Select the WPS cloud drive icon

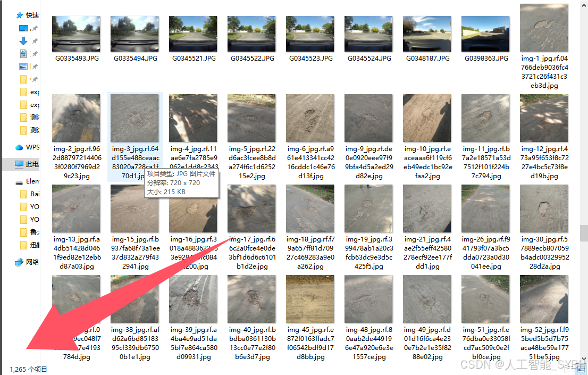[19, 147]
